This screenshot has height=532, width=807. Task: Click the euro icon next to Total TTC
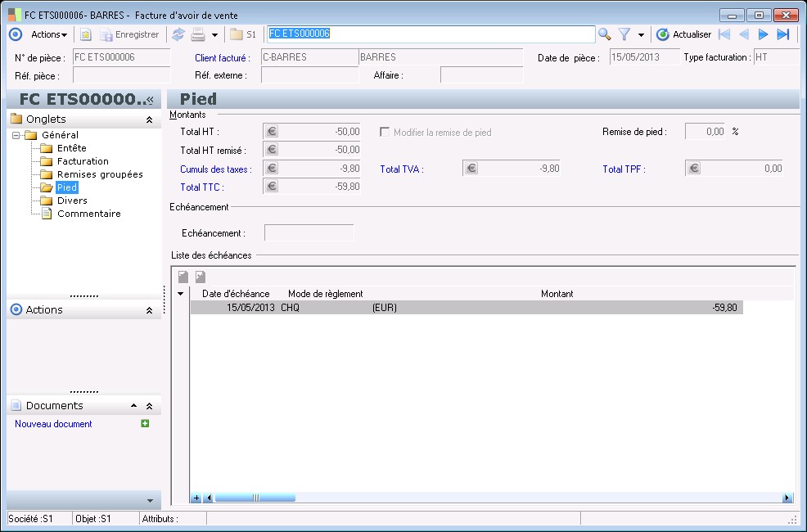click(x=273, y=187)
